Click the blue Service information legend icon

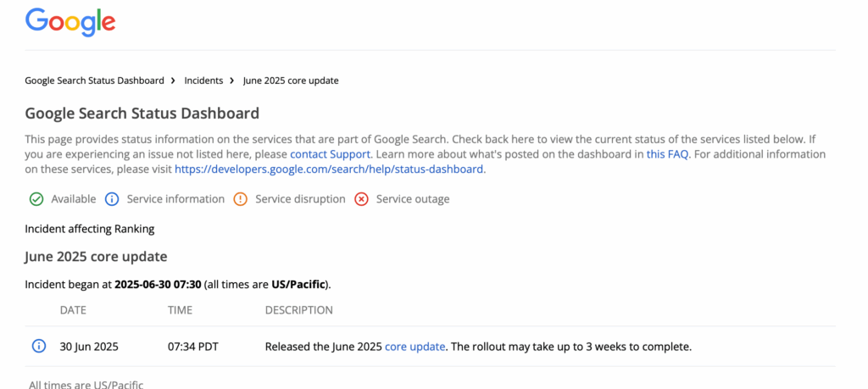point(112,199)
